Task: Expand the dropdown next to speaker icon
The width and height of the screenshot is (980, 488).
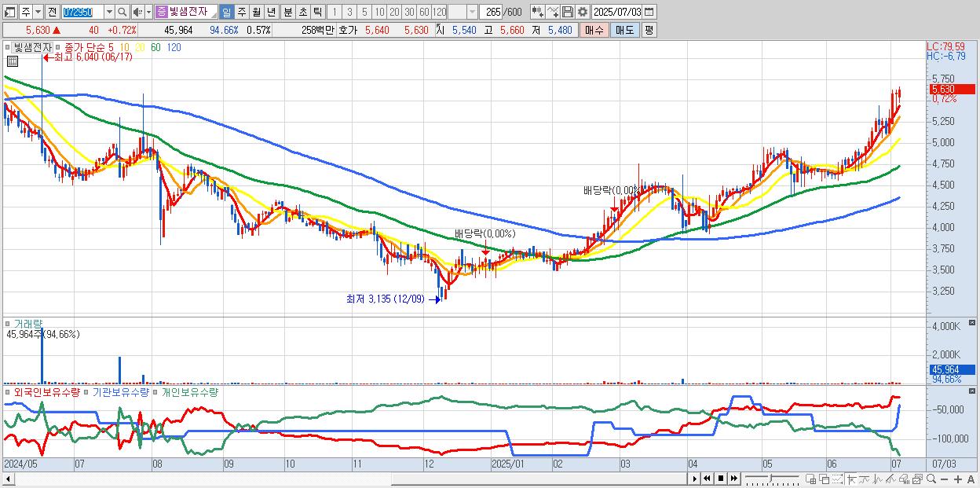Action: 148,12
